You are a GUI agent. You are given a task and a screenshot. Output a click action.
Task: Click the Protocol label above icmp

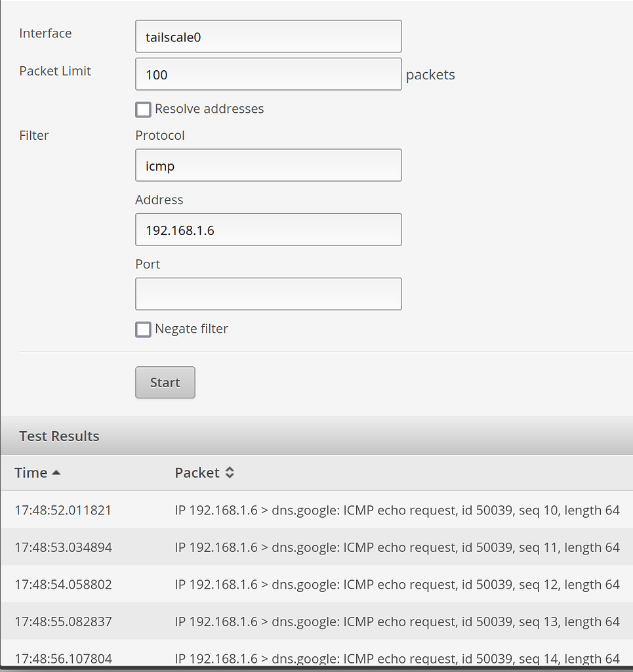[x=160, y=135]
